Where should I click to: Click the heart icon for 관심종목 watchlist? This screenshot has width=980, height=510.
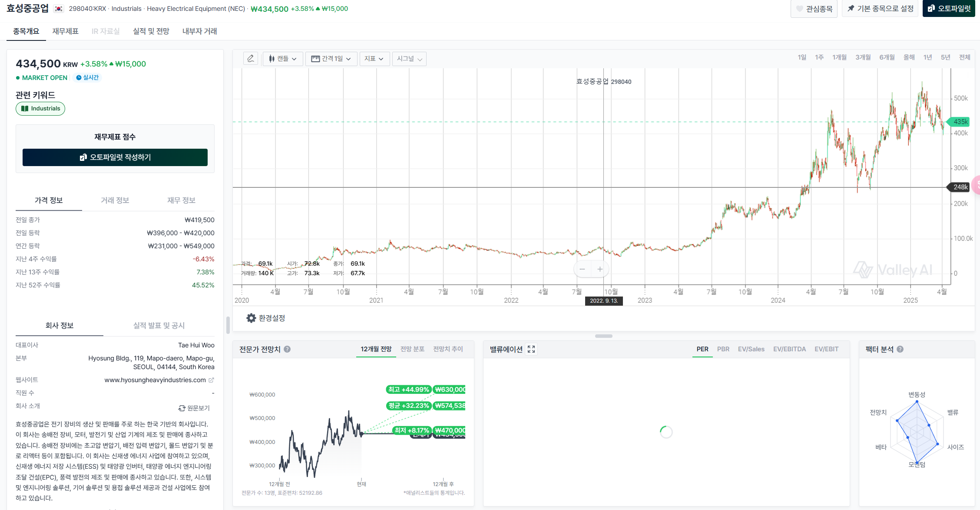point(799,9)
